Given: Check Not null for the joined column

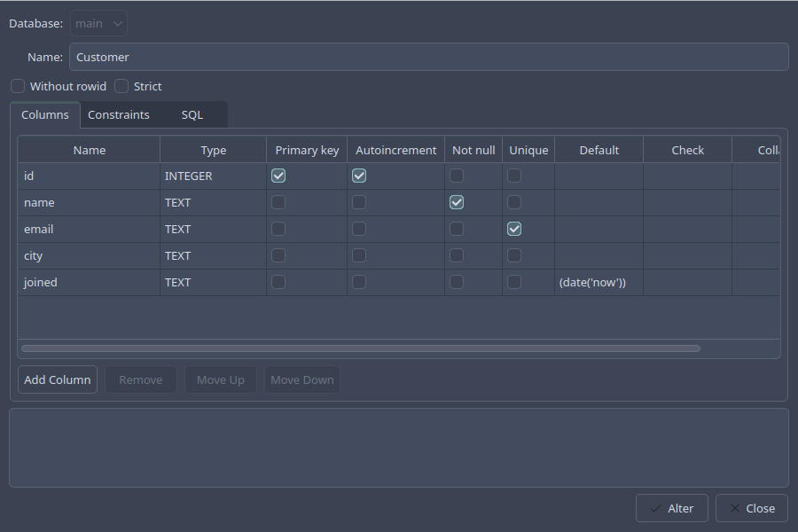Looking at the screenshot, I should pos(457,282).
